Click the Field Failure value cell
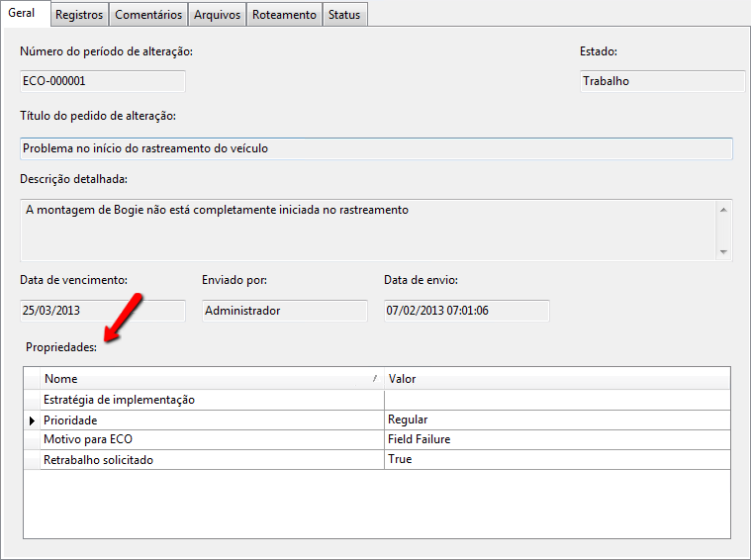Screen dimensions: 751x560 tap(557, 439)
